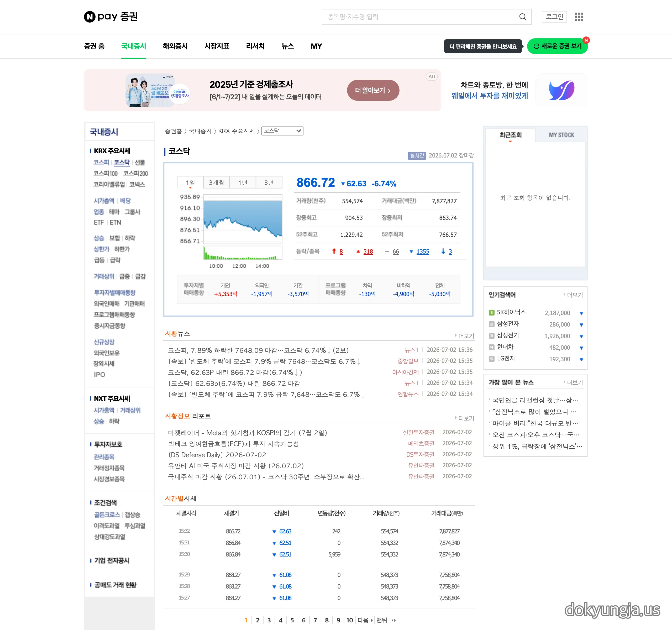672x630 pixels.
Task: Switch to the MY STOCK tab
Action: tap(561, 135)
